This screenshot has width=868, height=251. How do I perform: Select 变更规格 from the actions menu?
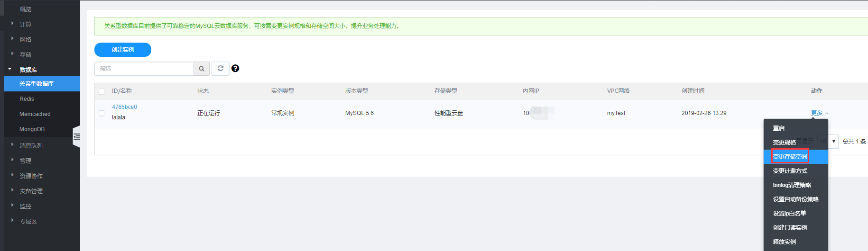pyautogui.click(x=796, y=143)
